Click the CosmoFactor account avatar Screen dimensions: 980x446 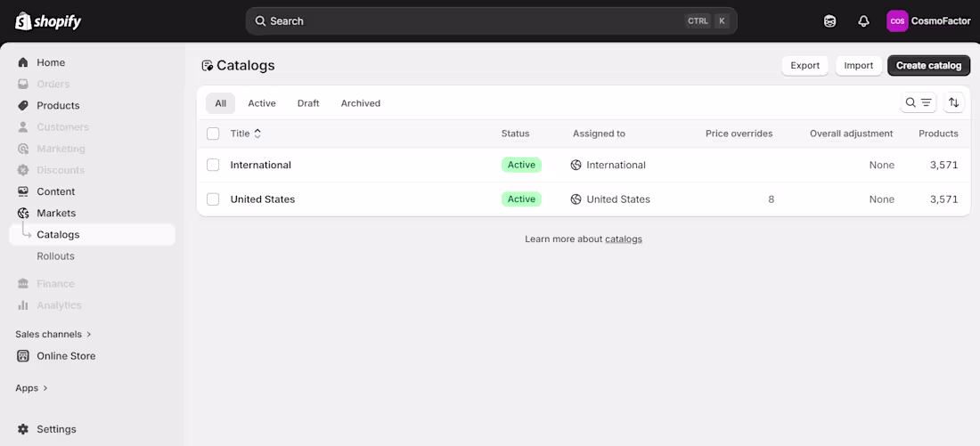897,21
